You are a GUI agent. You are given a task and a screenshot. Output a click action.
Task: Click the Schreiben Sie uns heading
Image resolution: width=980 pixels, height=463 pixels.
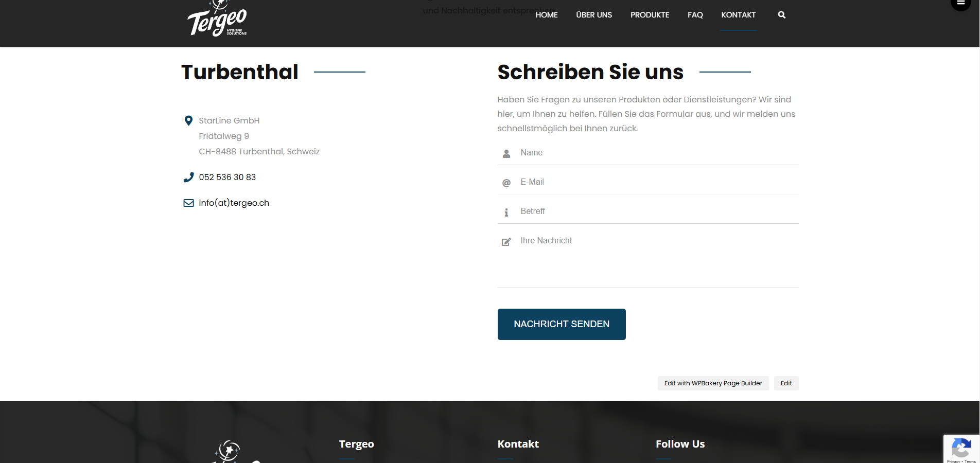[590, 72]
